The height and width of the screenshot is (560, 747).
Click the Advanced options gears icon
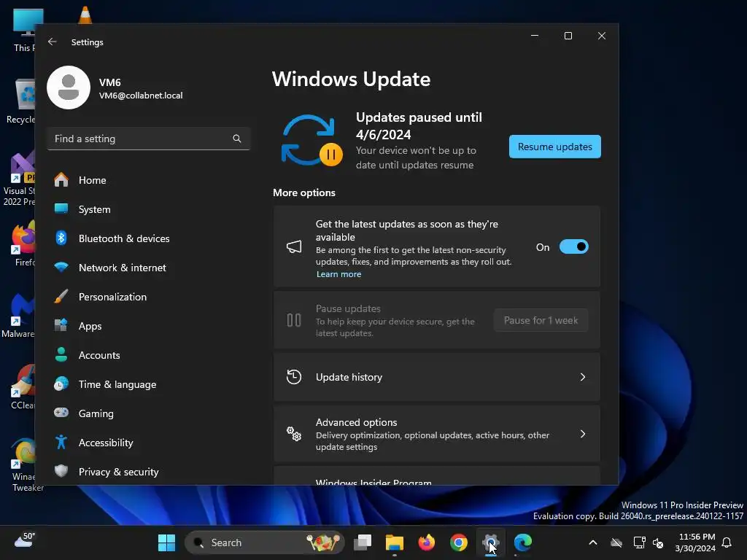coord(293,434)
